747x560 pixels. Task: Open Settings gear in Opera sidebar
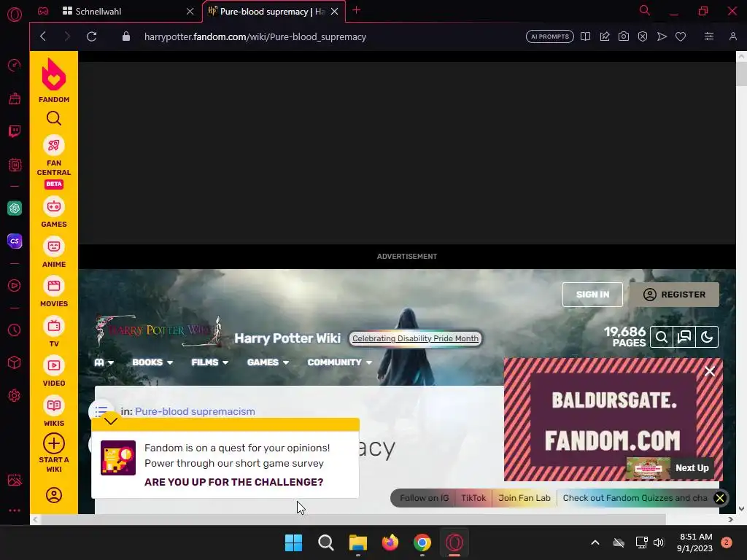tap(15, 395)
